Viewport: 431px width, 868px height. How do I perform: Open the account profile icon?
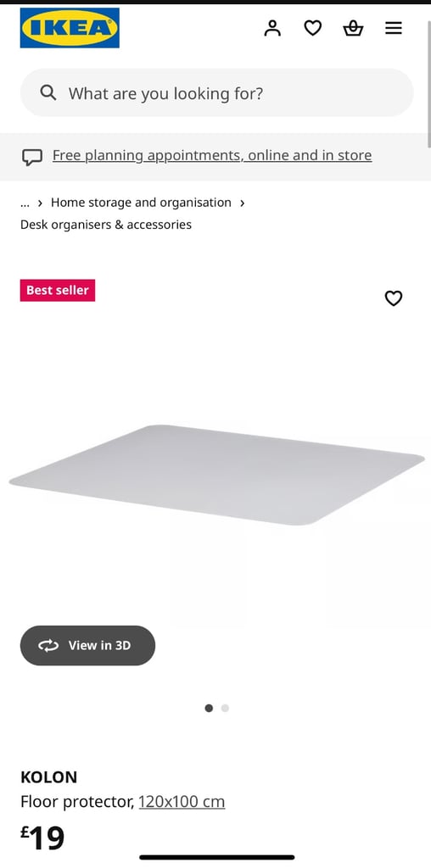pos(272,28)
